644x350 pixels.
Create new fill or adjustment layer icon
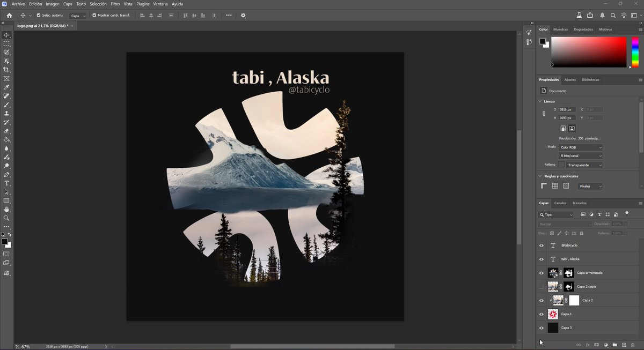tap(605, 345)
